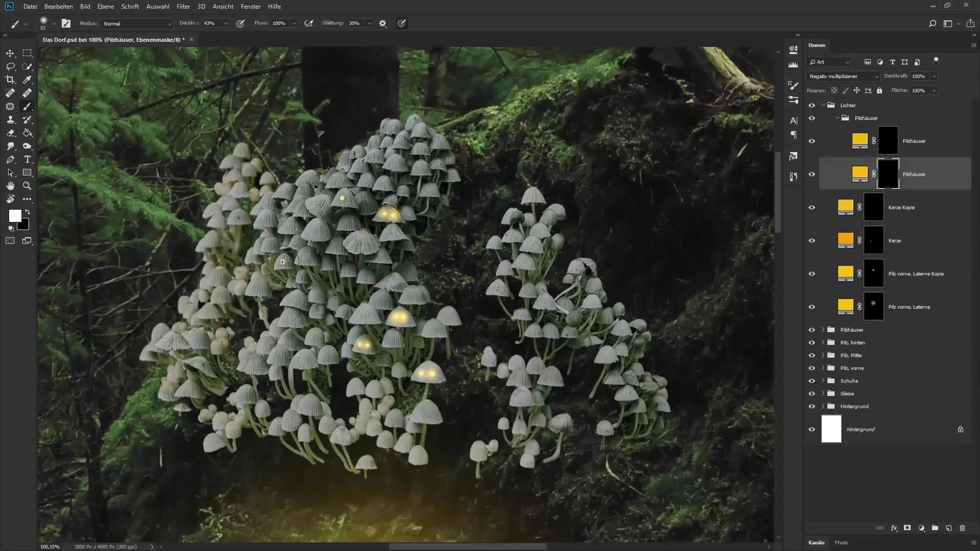Image resolution: width=980 pixels, height=551 pixels.
Task: Select the Path Selection tool
Action: pyautogui.click(x=10, y=172)
